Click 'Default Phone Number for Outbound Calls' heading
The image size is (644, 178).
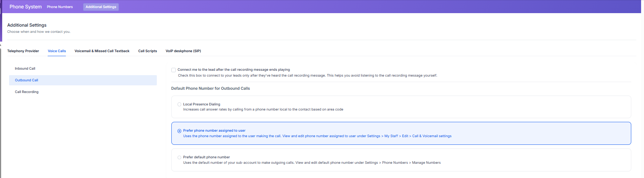(211, 88)
